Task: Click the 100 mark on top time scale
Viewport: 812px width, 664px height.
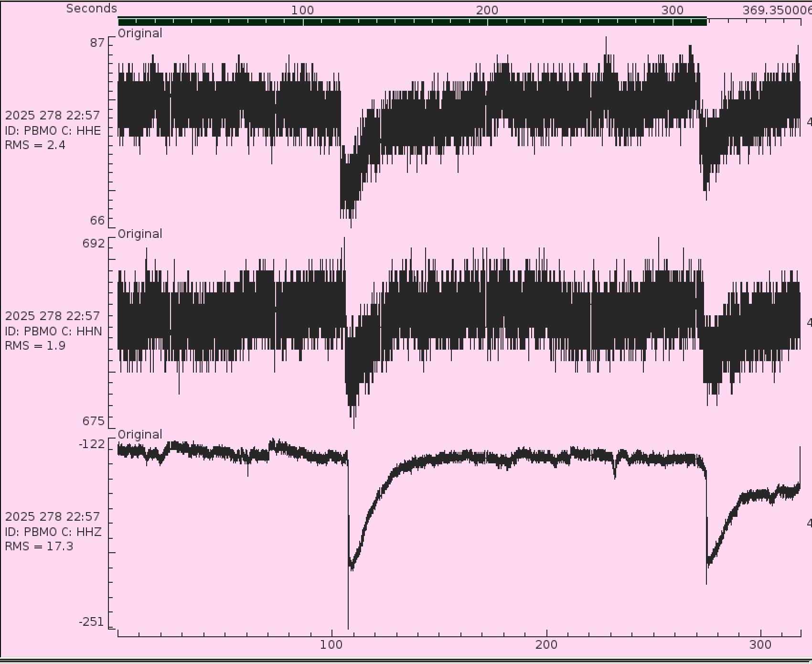Action: click(x=302, y=10)
